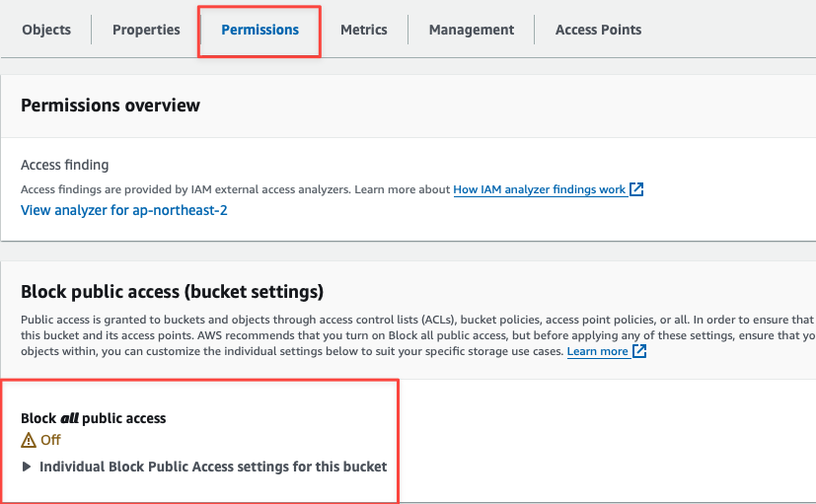Screen dimensions: 816x504
Task: Select the Permissions tab
Action: pos(260,30)
